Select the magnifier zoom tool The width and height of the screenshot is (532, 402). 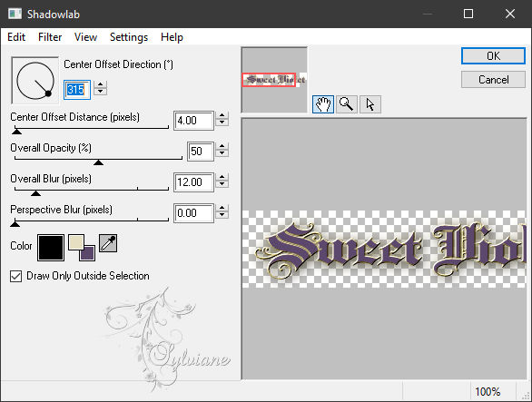point(347,104)
